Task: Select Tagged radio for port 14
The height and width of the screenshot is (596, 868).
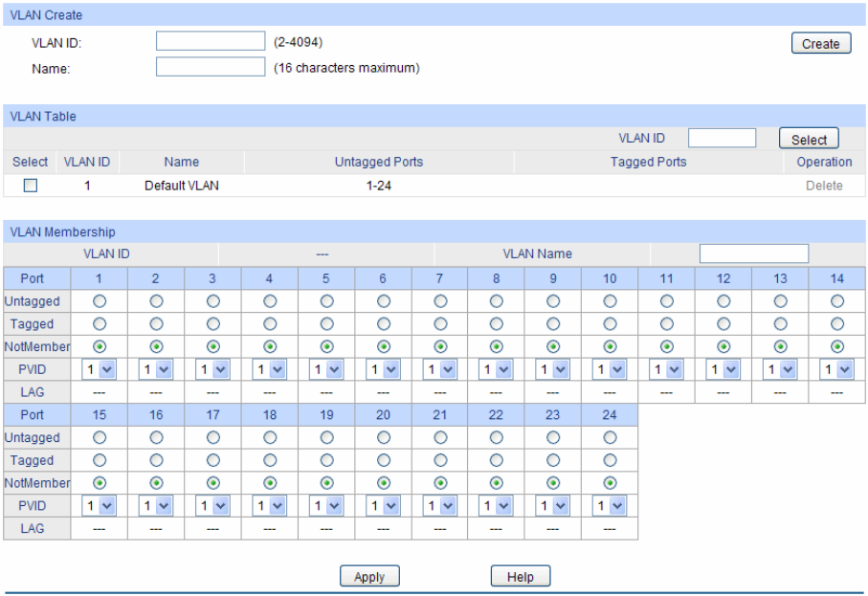Action: pos(837,324)
